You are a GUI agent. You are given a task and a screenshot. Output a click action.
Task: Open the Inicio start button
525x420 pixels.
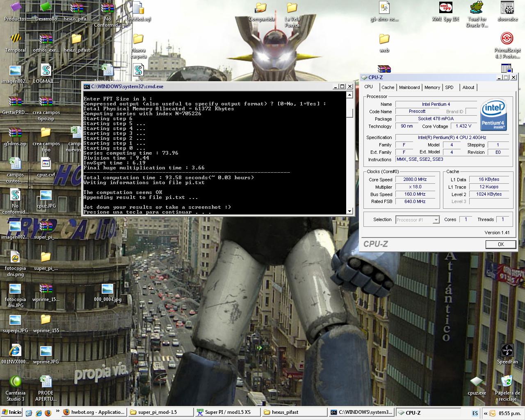[x=11, y=412]
